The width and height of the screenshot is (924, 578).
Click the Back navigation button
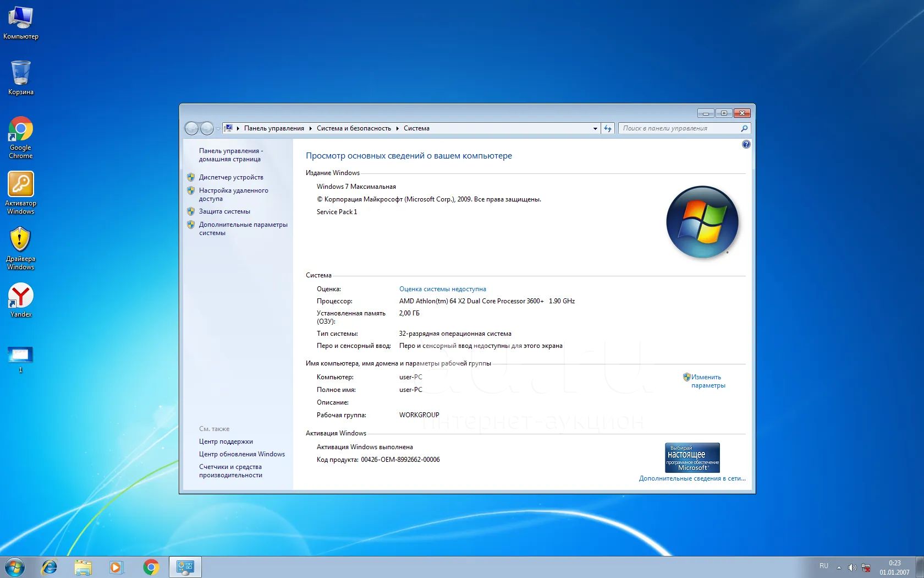(x=191, y=128)
